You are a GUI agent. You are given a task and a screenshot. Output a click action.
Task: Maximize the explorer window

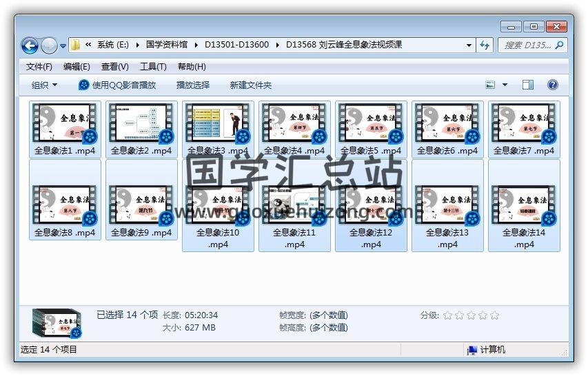(x=534, y=27)
